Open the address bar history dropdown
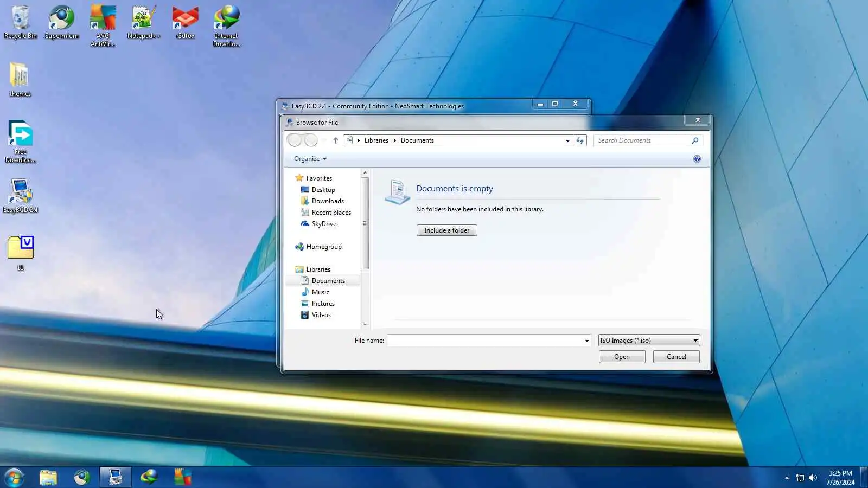 click(x=567, y=140)
